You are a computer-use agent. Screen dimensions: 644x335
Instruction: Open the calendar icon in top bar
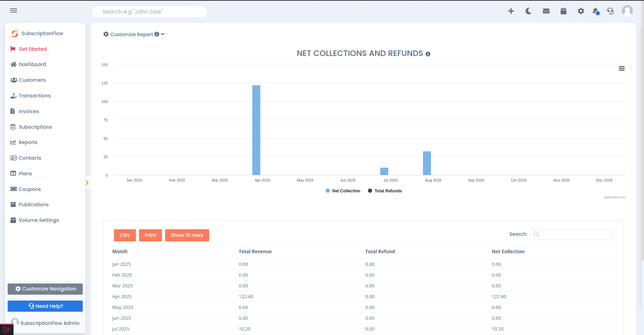563,11
